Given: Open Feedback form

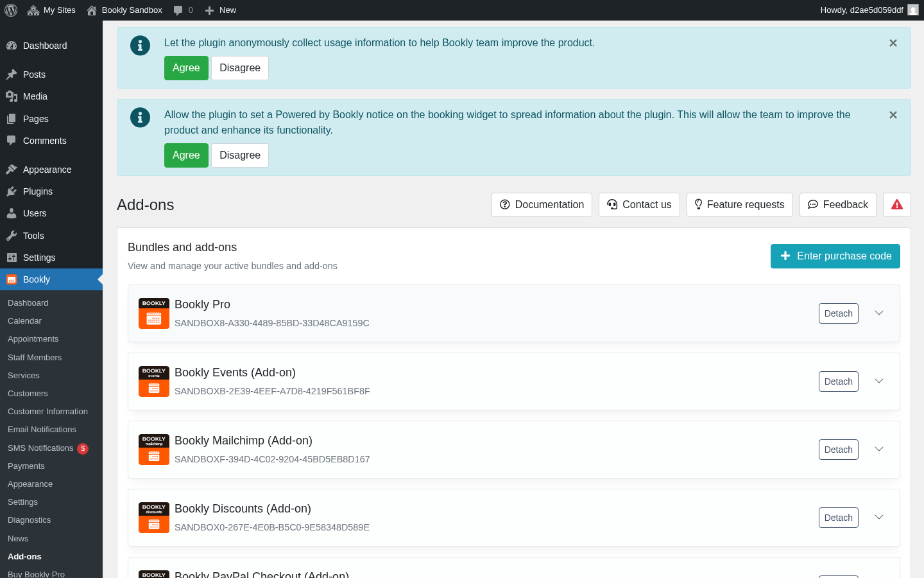Looking at the screenshot, I should (x=838, y=205).
